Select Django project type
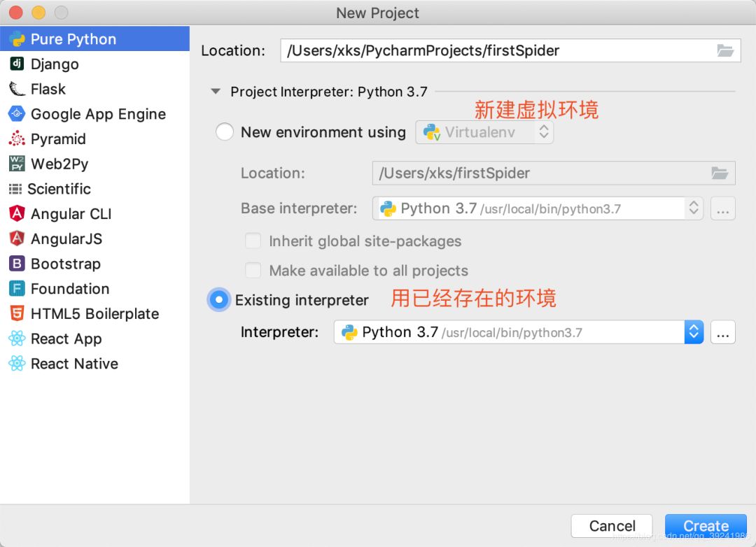The image size is (756, 547). pyautogui.click(x=94, y=64)
